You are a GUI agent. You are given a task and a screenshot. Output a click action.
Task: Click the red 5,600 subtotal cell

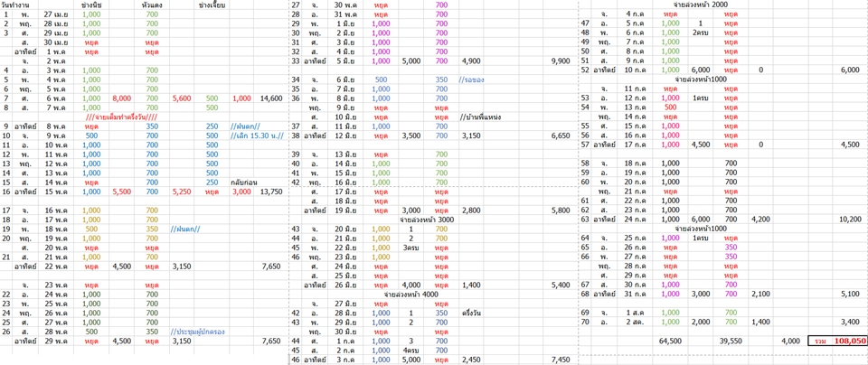[182, 98]
